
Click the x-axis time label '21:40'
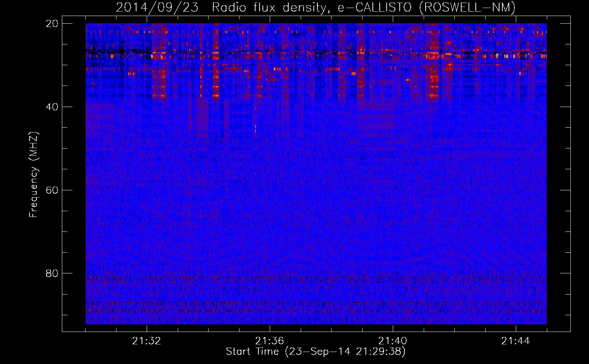(x=393, y=341)
